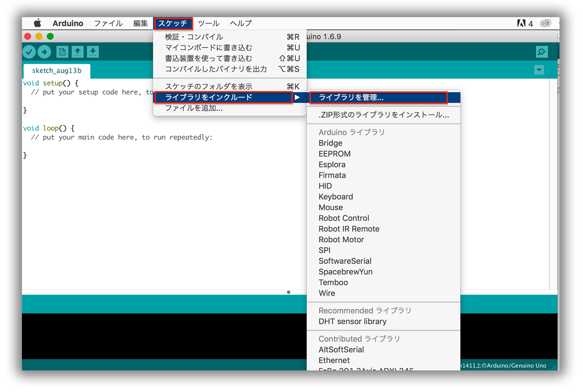Expand the ライブラリをインクルード submenu arrow
583x392 pixels.
297,98
